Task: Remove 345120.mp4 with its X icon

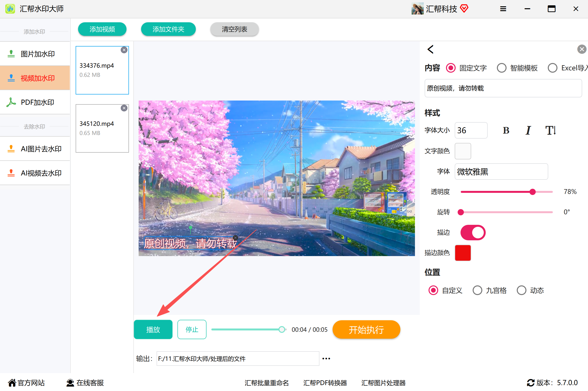Action: pos(124,108)
